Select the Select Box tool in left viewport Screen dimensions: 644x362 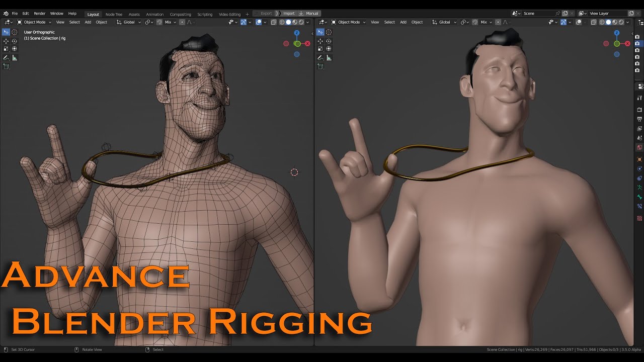[x=6, y=32]
